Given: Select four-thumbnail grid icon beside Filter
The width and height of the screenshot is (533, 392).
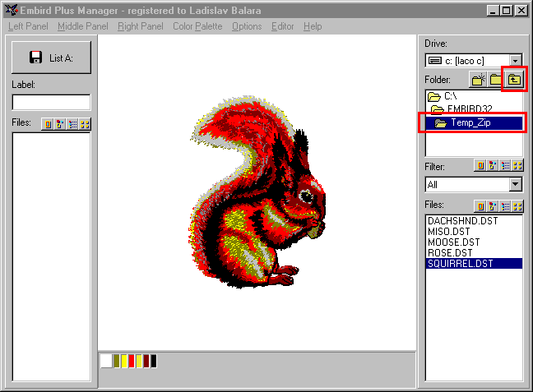Looking at the screenshot, I should tap(517, 166).
